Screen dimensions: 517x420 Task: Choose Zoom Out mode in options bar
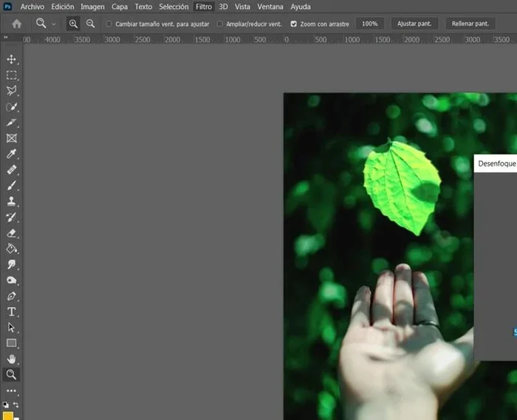pos(90,24)
